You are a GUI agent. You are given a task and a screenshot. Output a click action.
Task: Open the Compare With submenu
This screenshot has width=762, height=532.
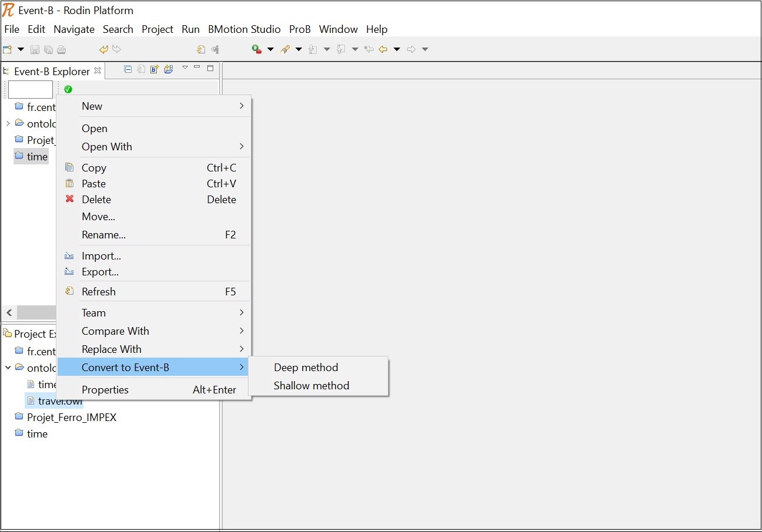pyautogui.click(x=154, y=331)
